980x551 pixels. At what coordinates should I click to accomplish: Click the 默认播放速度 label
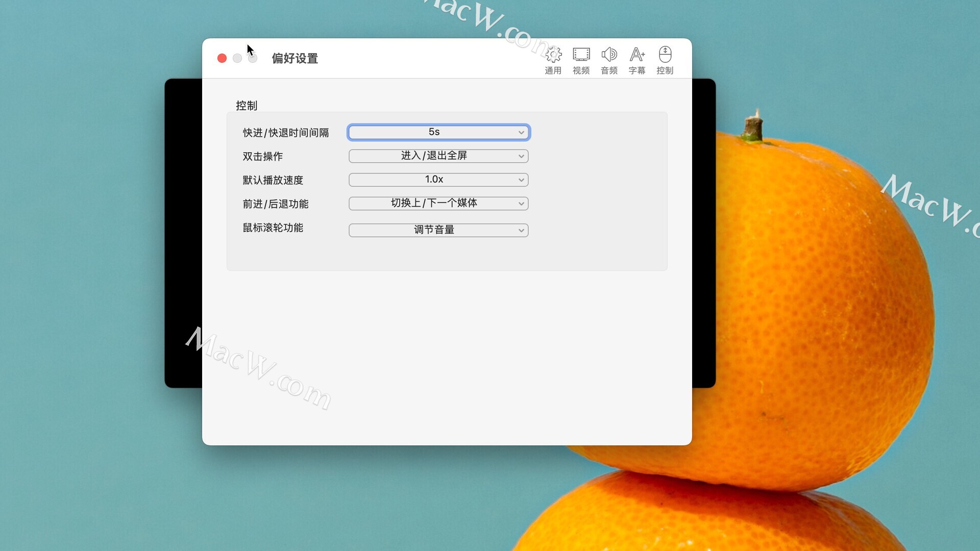click(x=273, y=180)
